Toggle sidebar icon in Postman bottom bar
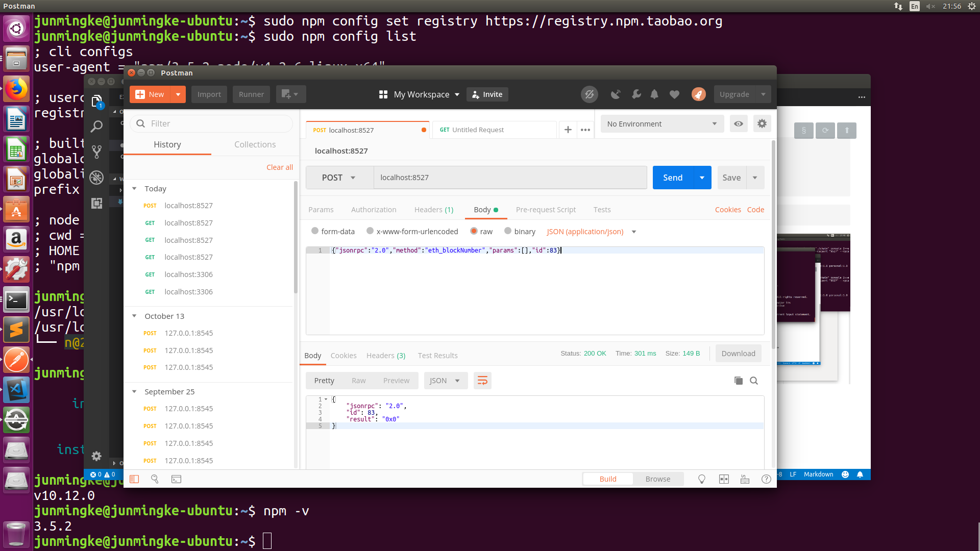Viewport: 980px width, 551px height. click(x=134, y=479)
